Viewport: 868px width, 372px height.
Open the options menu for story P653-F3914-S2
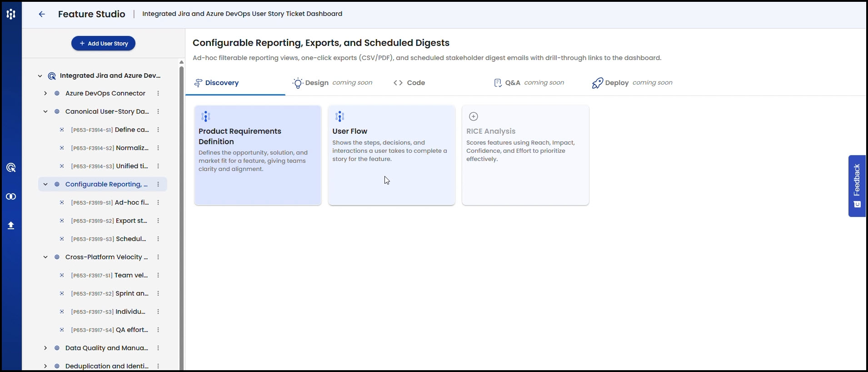tap(158, 148)
